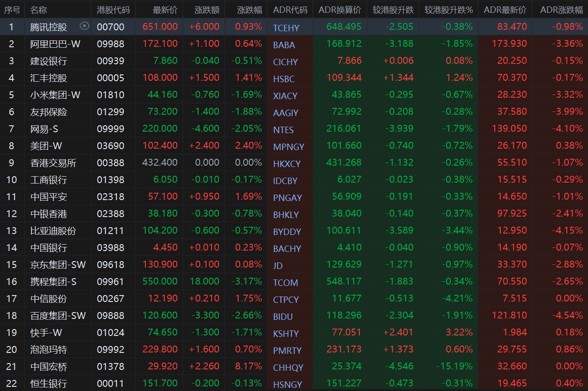
Task: Click the BABA ADR code
Action: (x=284, y=45)
